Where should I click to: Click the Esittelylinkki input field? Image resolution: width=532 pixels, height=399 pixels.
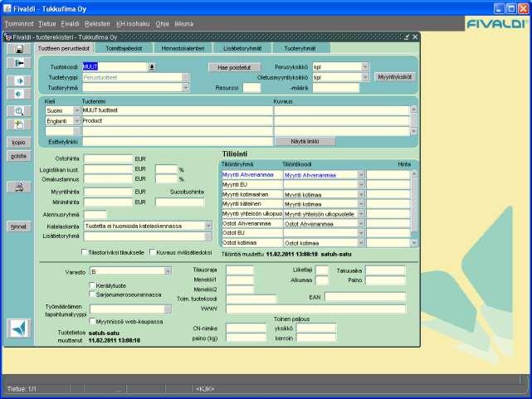[x=178, y=142]
